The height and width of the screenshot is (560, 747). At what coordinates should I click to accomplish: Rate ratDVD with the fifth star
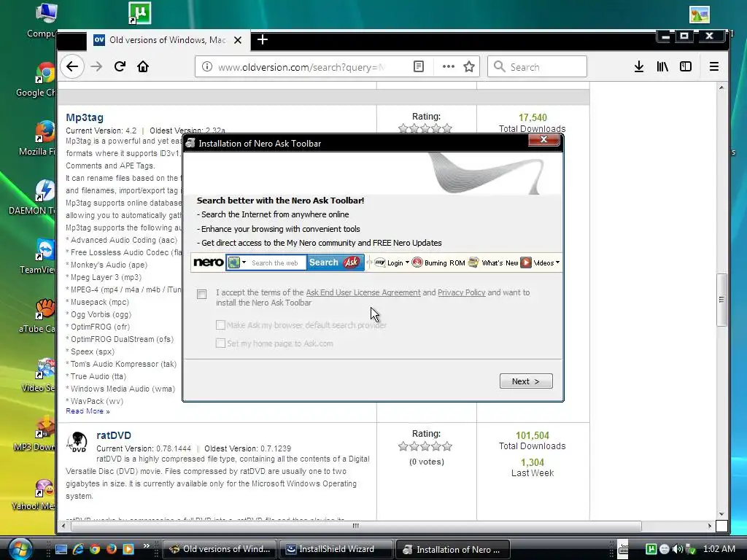click(x=447, y=446)
